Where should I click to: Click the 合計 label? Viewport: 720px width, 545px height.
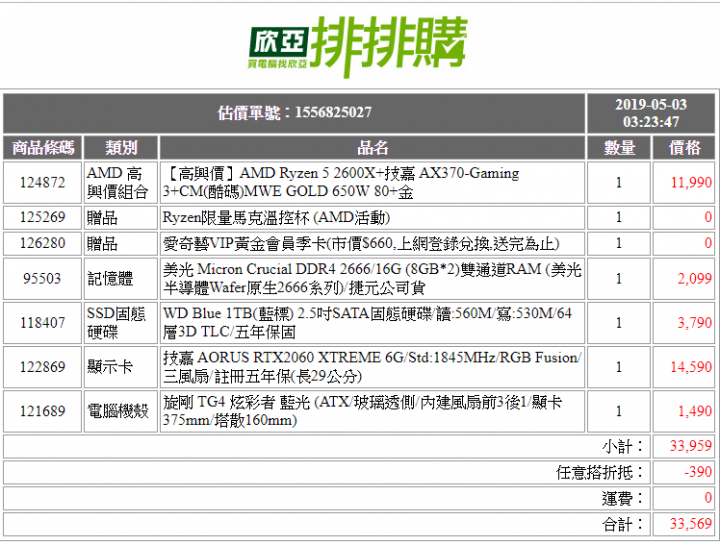click(622, 524)
